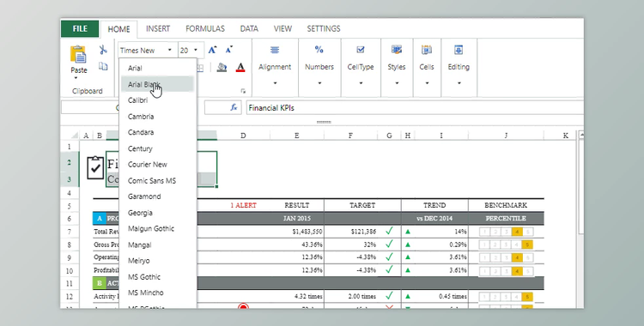Click the red 1 ALERT cell
This screenshot has height=326, width=644.
click(243, 205)
